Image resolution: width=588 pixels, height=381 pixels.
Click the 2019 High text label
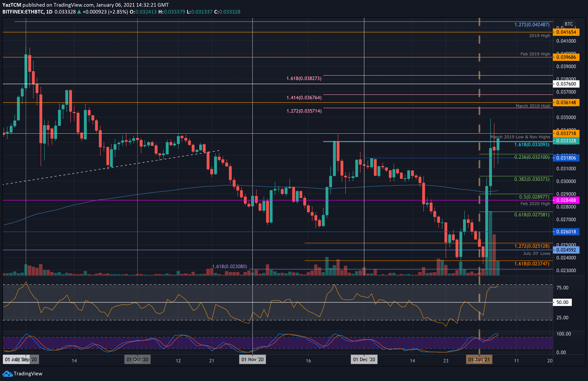(539, 36)
